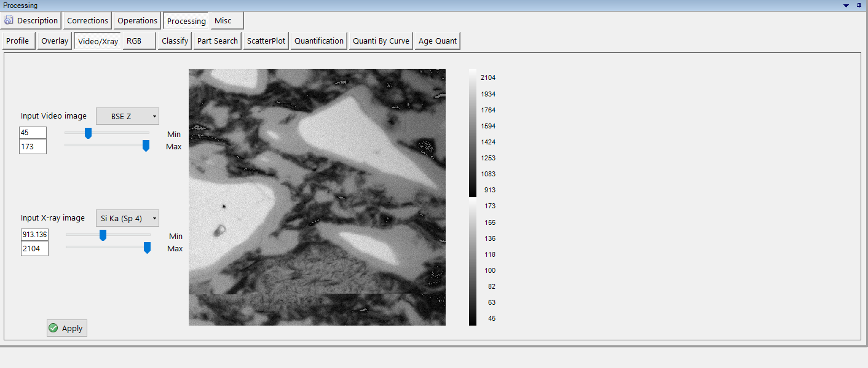Open the ScatterPlot sub-tab

(266, 41)
